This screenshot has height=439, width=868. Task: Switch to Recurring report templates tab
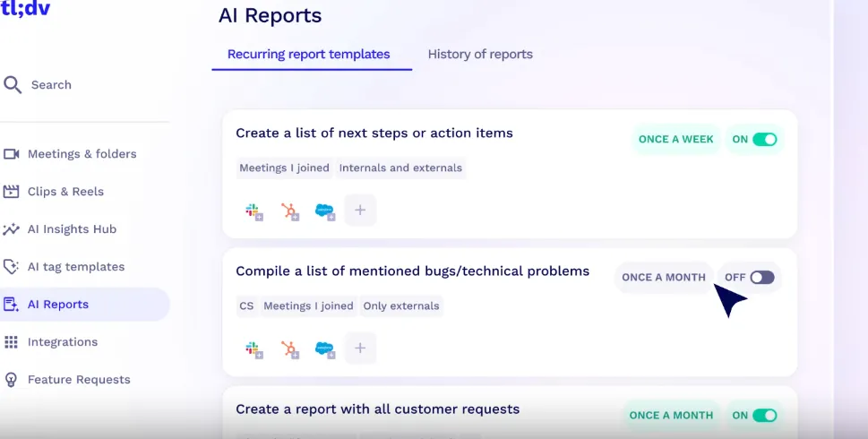309,55
